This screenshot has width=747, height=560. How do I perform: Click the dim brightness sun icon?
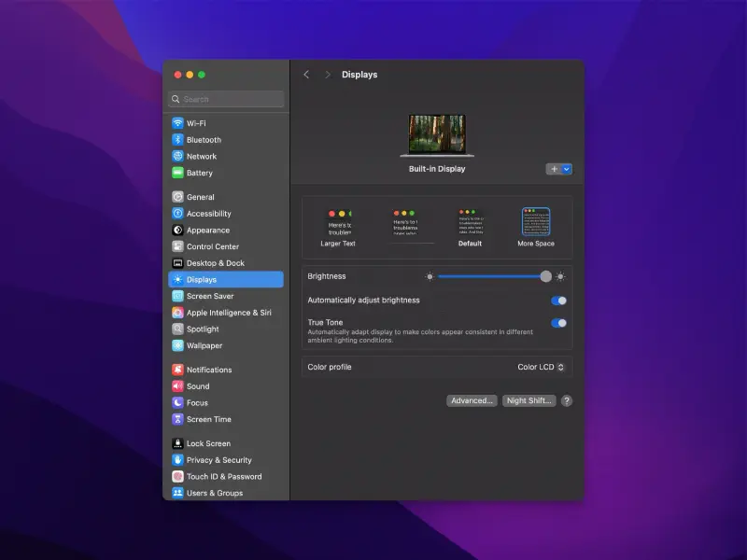pyautogui.click(x=428, y=276)
